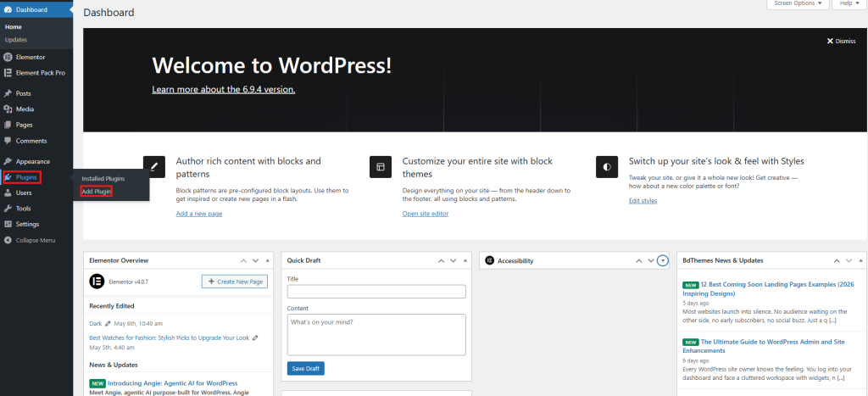The image size is (868, 396).
Task: Toggle Elementor Overview panel collapse triangle
Action: click(x=267, y=260)
